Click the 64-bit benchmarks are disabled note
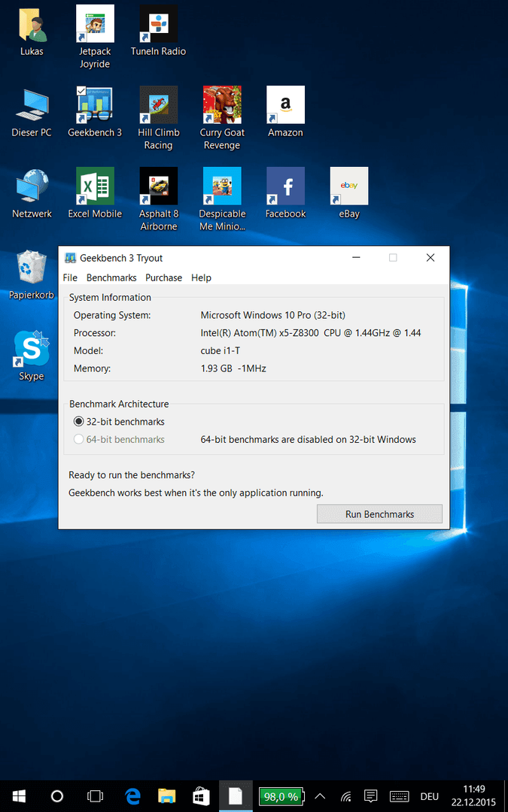Screen dimensions: 508x812 [x=308, y=440]
